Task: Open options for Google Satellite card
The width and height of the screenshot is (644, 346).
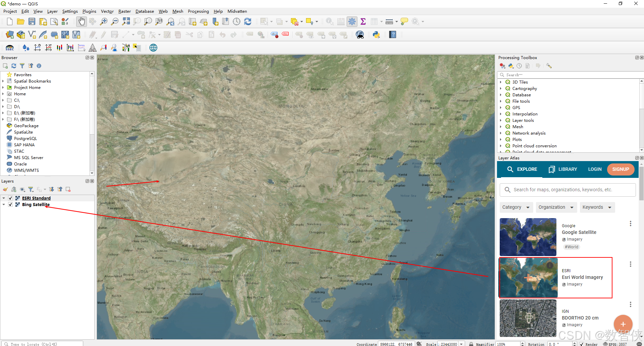Action: (631, 224)
